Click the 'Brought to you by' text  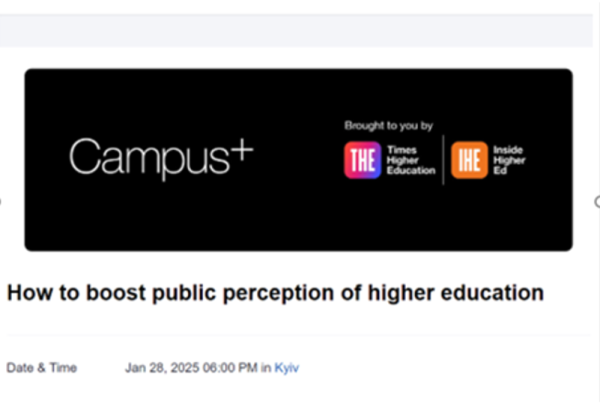(388, 126)
